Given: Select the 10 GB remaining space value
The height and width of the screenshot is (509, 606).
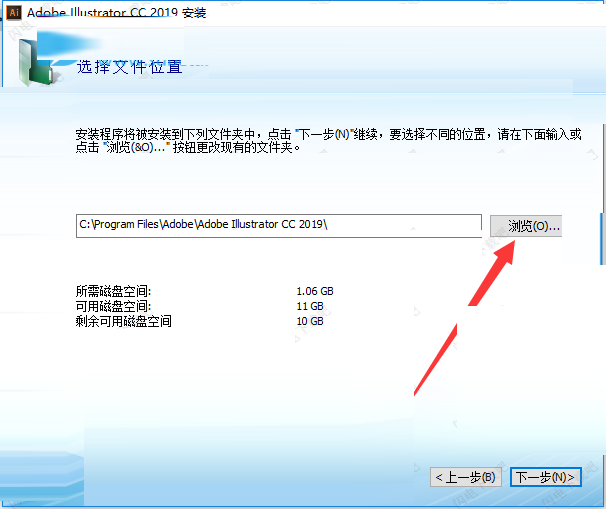Looking at the screenshot, I should point(310,321).
